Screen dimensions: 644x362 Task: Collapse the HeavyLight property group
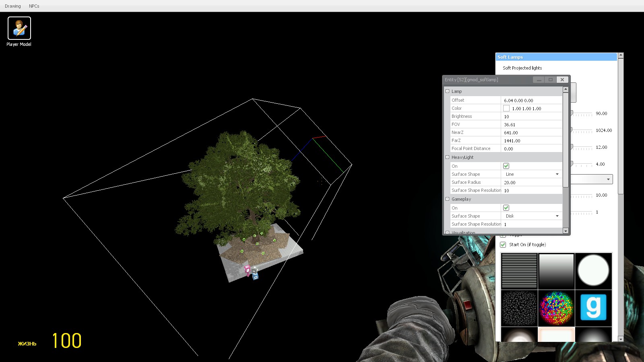tap(447, 157)
